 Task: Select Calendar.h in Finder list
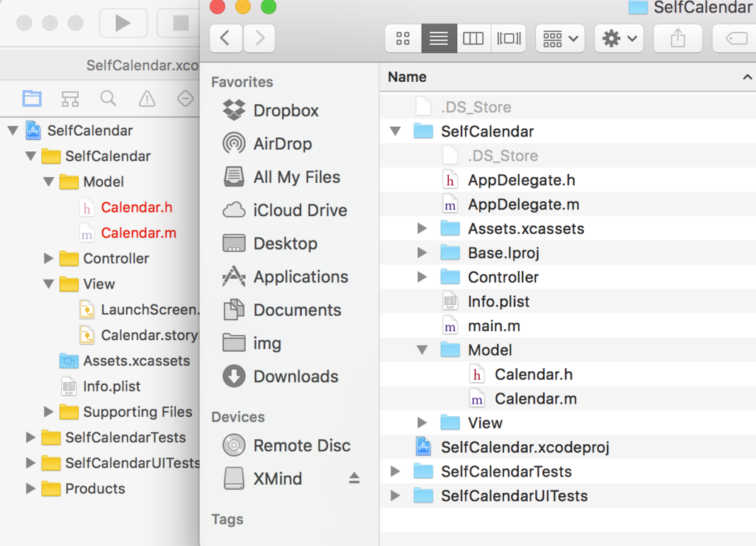[x=568, y=374]
